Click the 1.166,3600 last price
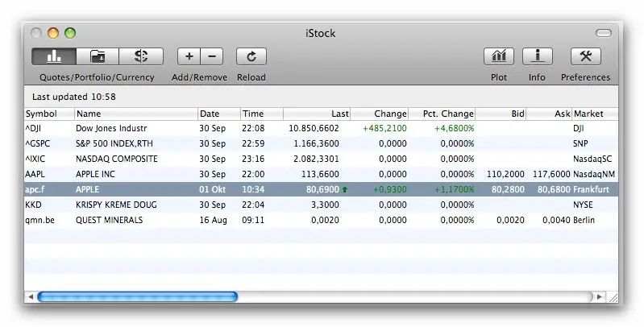 coord(316,143)
